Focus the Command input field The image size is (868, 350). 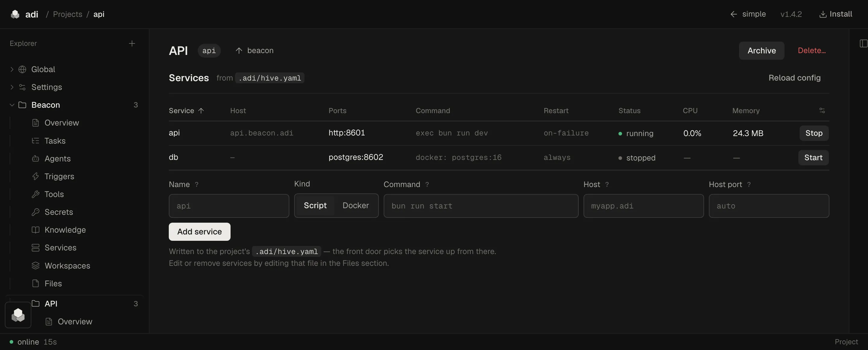pyautogui.click(x=481, y=206)
